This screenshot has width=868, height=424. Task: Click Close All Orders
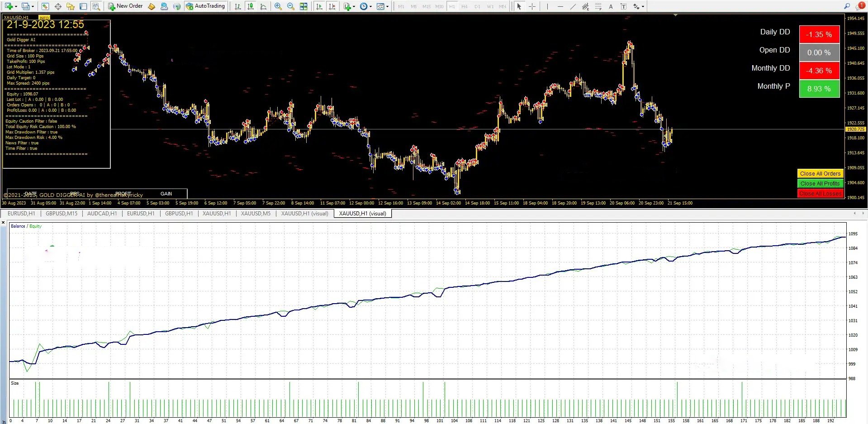pyautogui.click(x=820, y=174)
